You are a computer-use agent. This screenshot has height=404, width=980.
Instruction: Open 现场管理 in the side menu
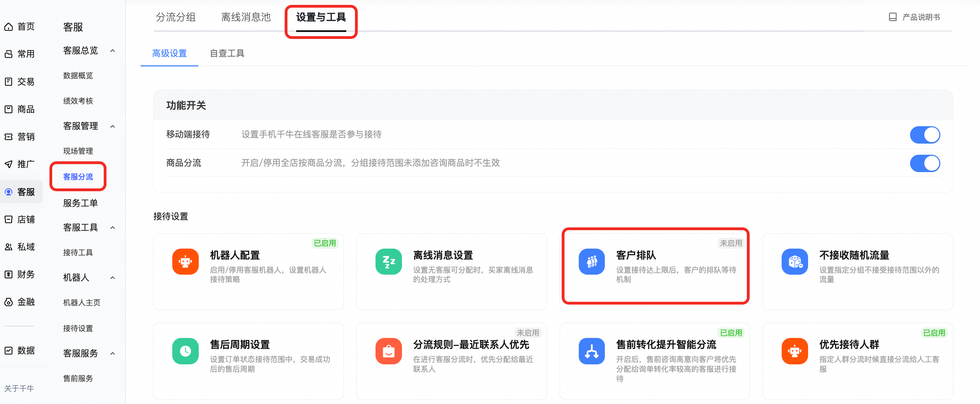(x=78, y=151)
